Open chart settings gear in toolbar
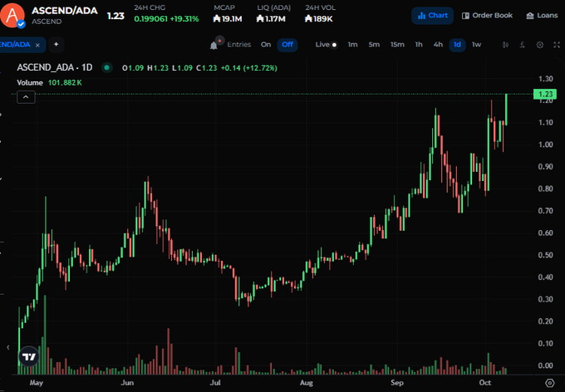The image size is (565, 392). click(540, 45)
